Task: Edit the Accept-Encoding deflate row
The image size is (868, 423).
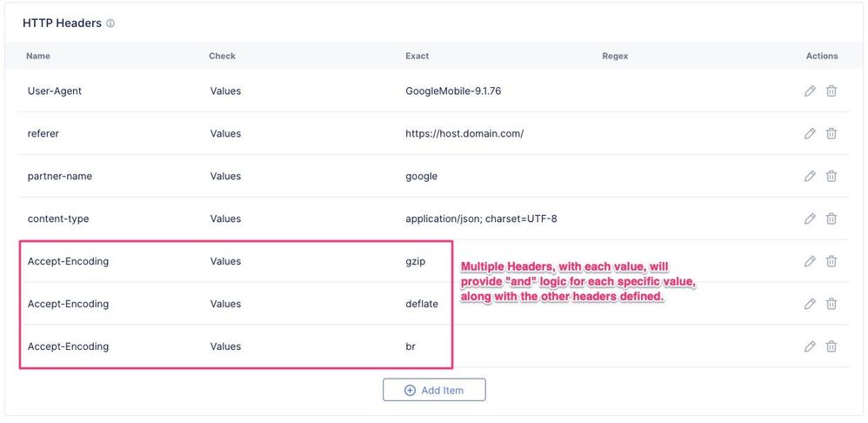Action: point(810,304)
